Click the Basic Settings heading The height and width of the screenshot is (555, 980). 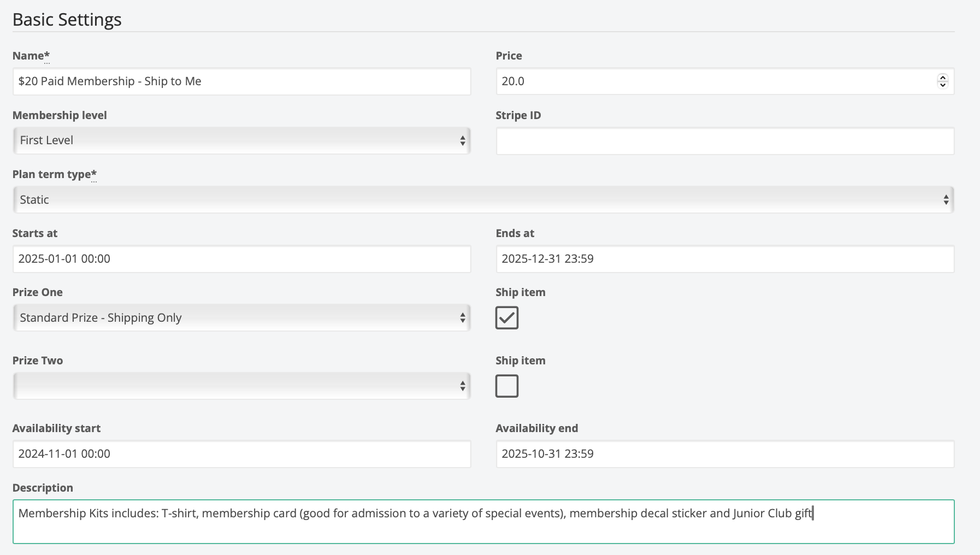point(67,20)
